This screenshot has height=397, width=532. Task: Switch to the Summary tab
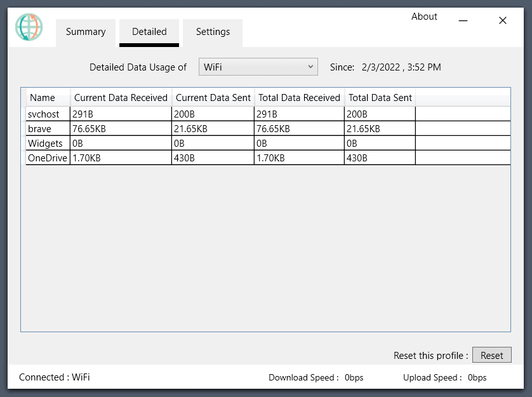tap(85, 32)
